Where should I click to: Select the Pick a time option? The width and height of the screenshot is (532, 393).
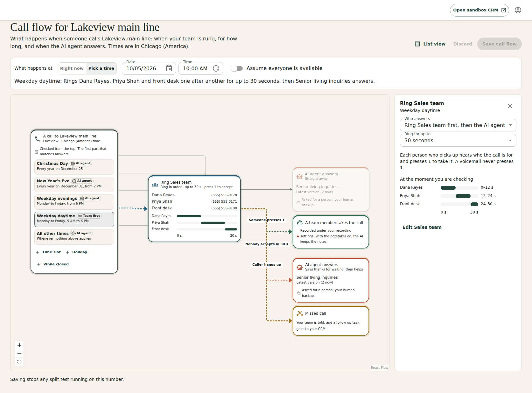tap(101, 68)
